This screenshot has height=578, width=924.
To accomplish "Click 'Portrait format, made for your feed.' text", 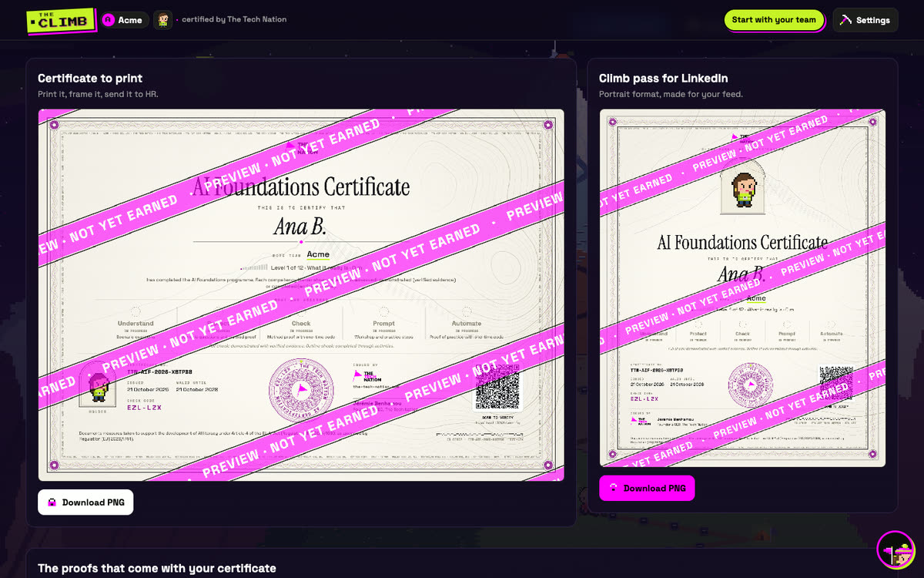I will coord(671,94).
